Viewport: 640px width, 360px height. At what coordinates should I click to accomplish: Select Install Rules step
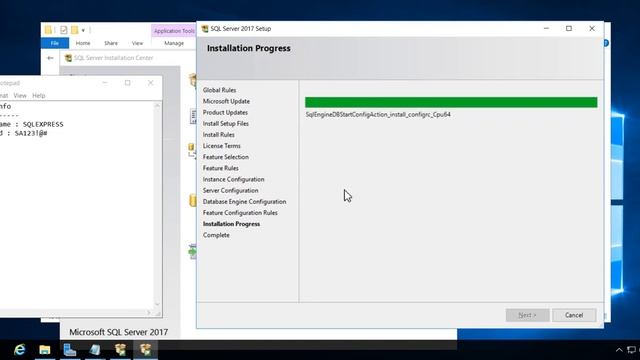point(218,135)
